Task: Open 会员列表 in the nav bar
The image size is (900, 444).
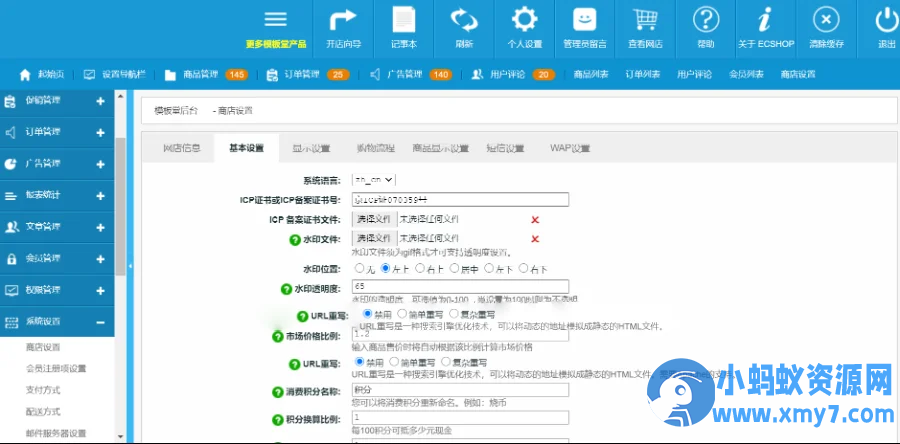Action: [746, 75]
